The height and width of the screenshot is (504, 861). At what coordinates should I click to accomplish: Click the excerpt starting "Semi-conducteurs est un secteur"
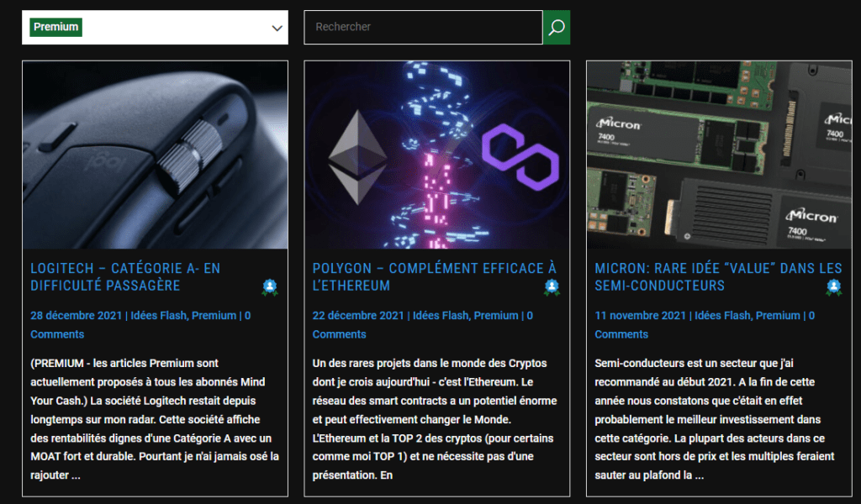click(x=715, y=419)
